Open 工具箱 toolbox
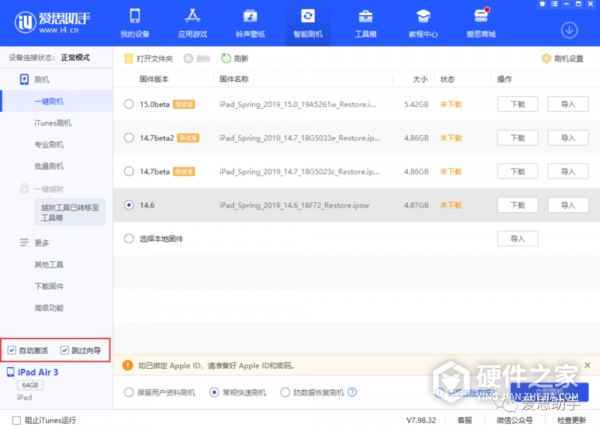This screenshot has height=430, width=600. (366, 23)
